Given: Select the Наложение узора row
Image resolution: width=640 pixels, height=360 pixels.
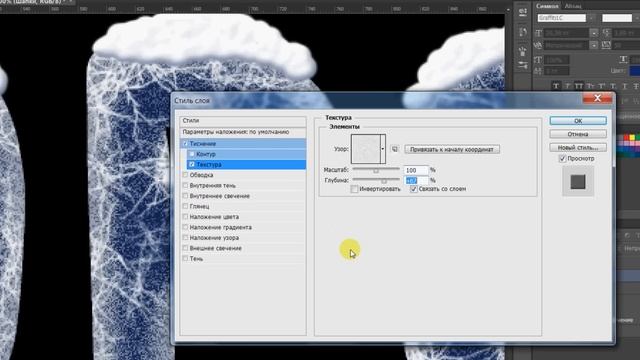Looking at the screenshot, I should click(243, 238).
